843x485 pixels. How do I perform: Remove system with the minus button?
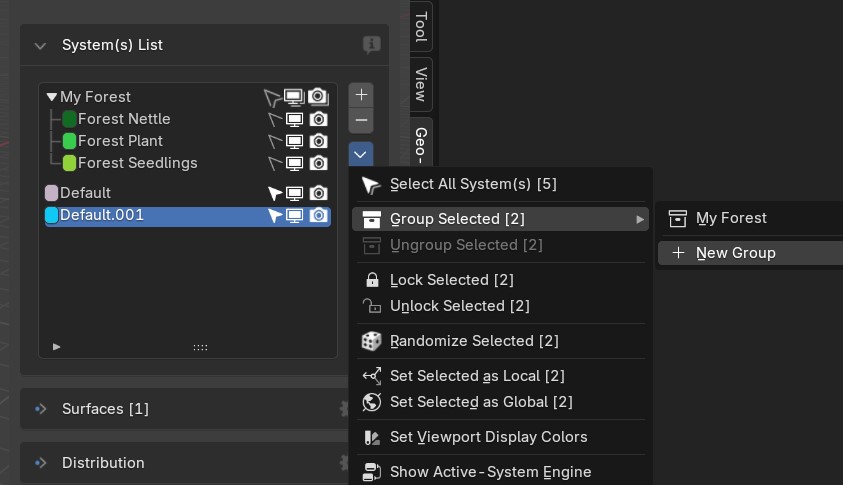361,120
